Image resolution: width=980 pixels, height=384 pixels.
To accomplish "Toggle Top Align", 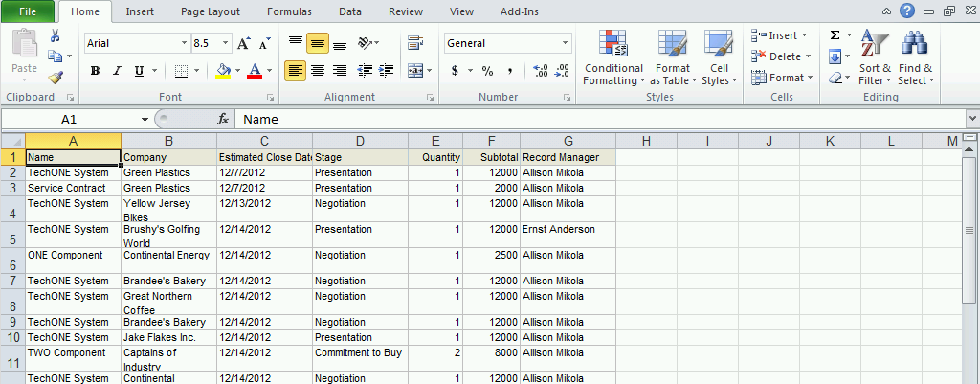I will tap(295, 43).
